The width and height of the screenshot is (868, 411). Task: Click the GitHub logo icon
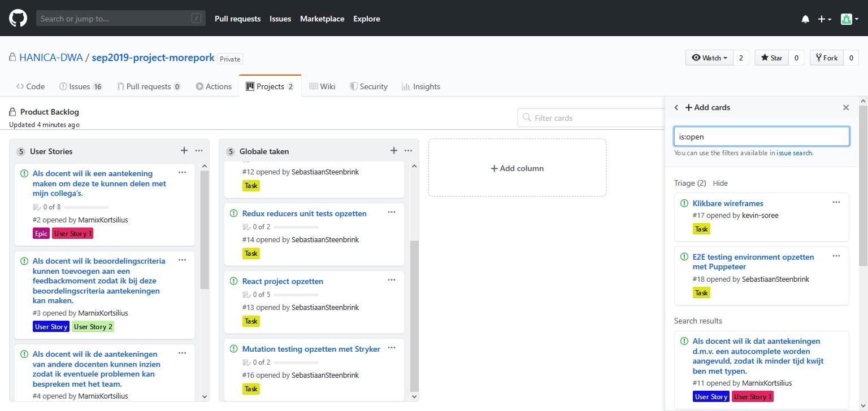coord(18,18)
